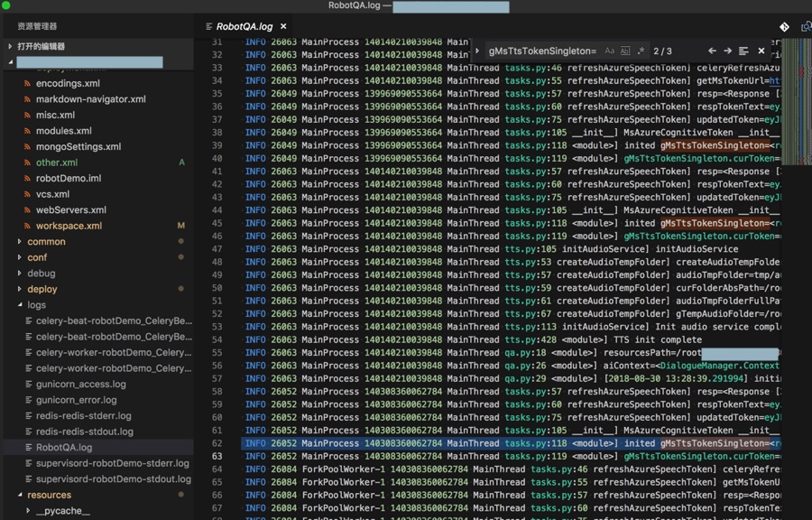Expand the replace field toggle arrow
Screen dimensions: 812x520
pyautogui.click(x=478, y=51)
